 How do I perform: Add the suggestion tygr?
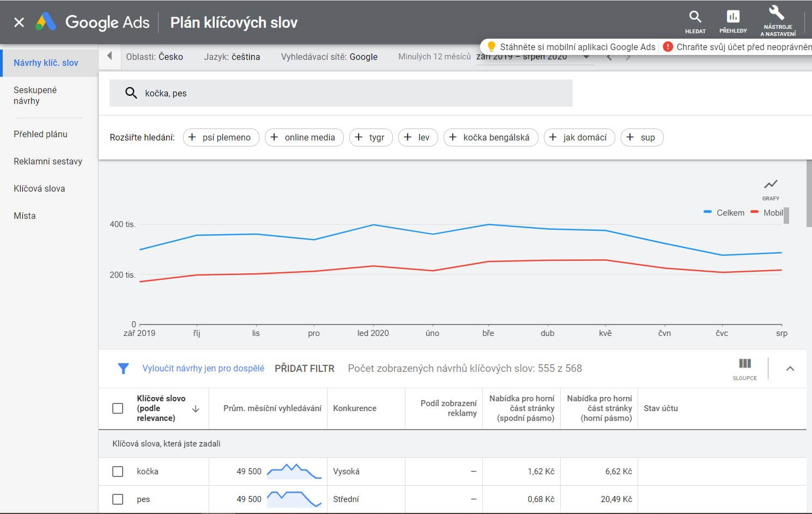371,137
